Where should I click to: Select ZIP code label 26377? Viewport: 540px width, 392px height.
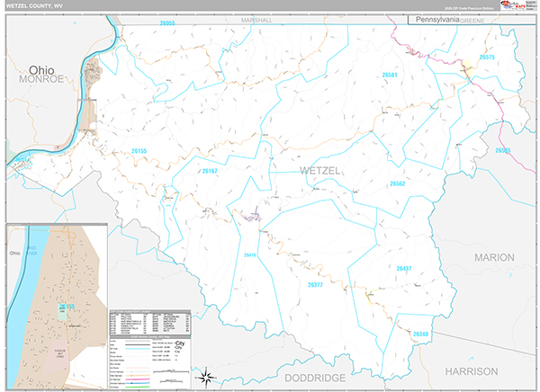pyautogui.click(x=315, y=285)
